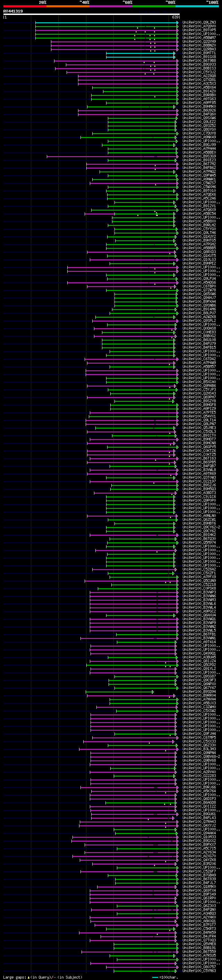Click the UniRef100_B6U926 label

point(199,110)
